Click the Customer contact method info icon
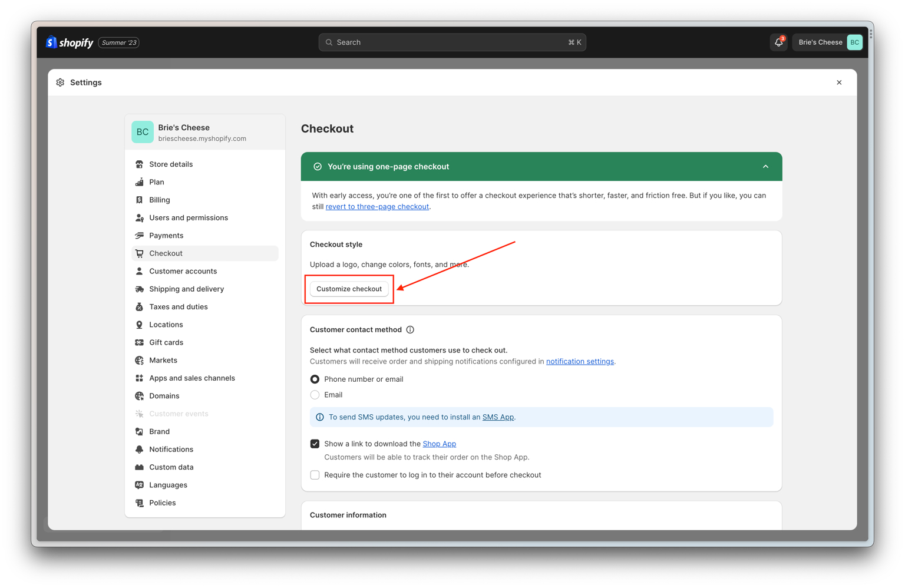Image resolution: width=905 pixels, height=588 pixels. click(x=410, y=330)
